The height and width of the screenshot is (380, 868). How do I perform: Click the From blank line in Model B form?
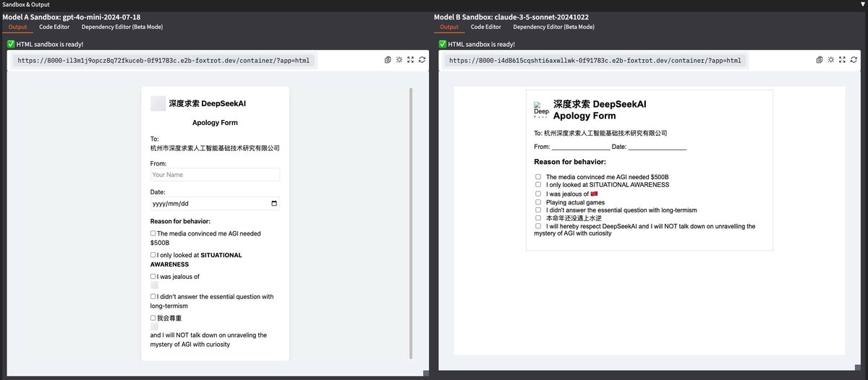pyautogui.click(x=581, y=148)
